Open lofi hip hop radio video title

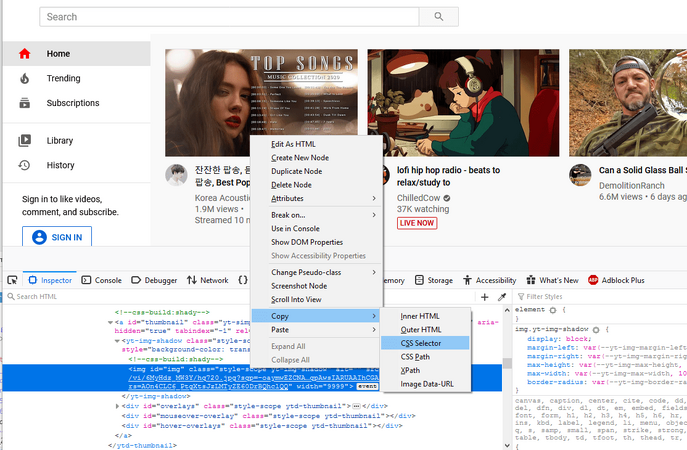click(x=448, y=176)
